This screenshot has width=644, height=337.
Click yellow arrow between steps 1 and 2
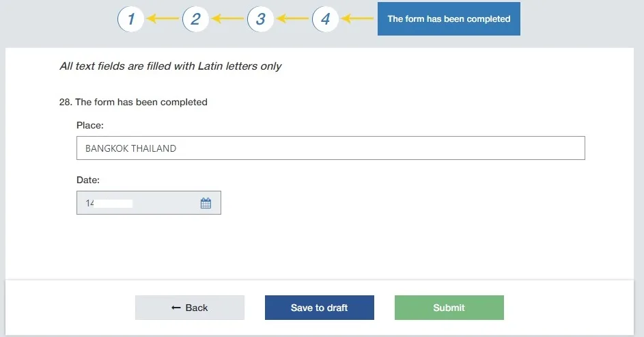pyautogui.click(x=163, y=18)
